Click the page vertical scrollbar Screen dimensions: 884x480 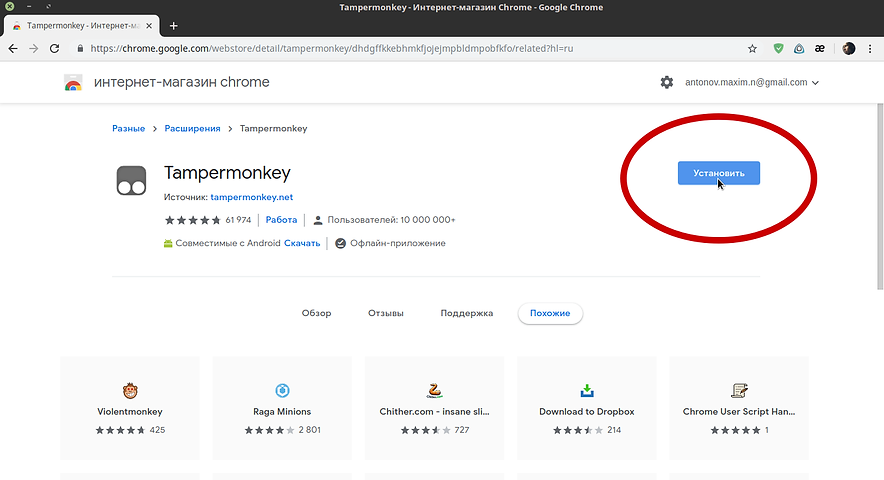click(x=881, y=196)
